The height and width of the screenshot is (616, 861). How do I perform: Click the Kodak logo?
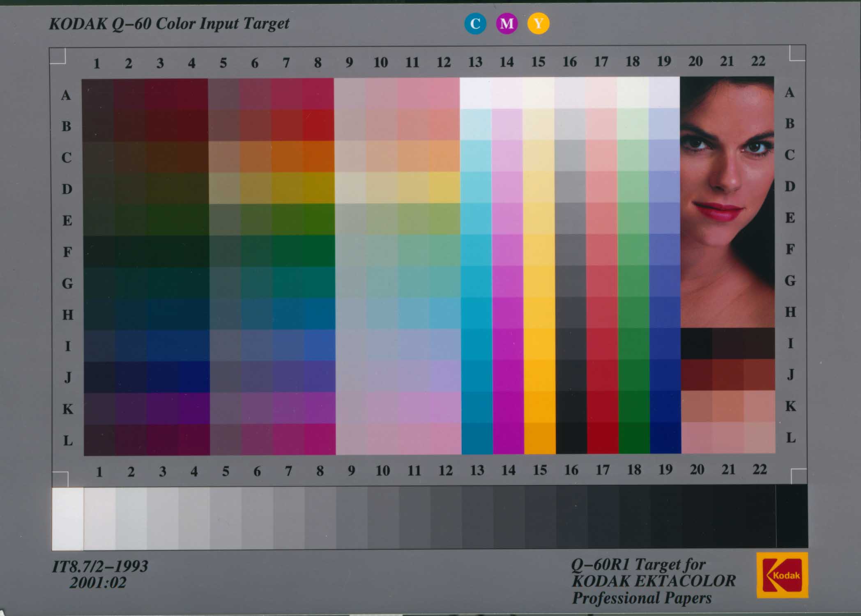pos(782,575)
